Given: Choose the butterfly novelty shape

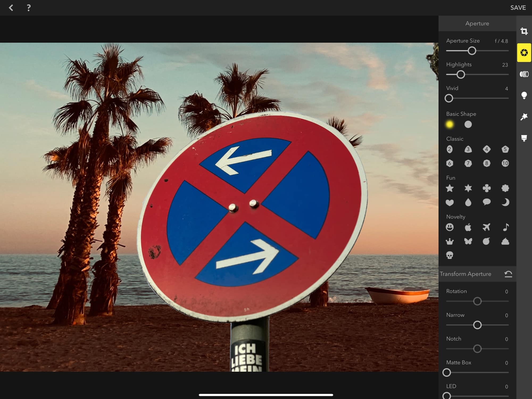Looking at the screenshot, I should click(x=468, y=241).
